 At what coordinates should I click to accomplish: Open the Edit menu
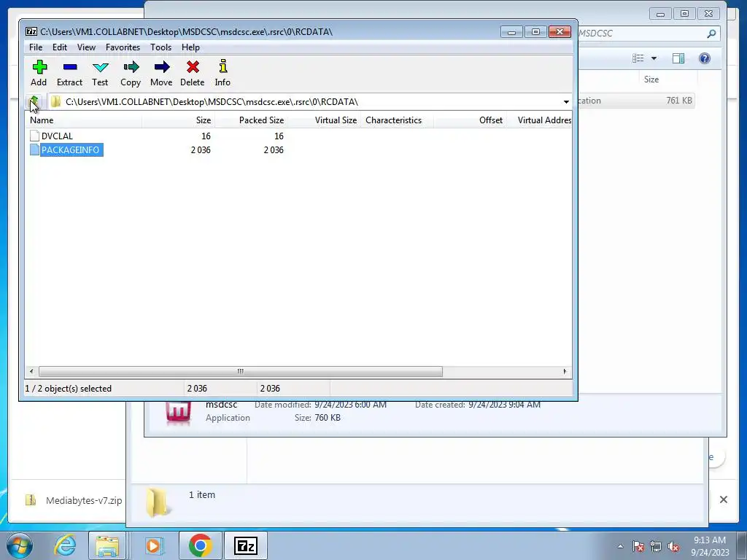point(60,47)
